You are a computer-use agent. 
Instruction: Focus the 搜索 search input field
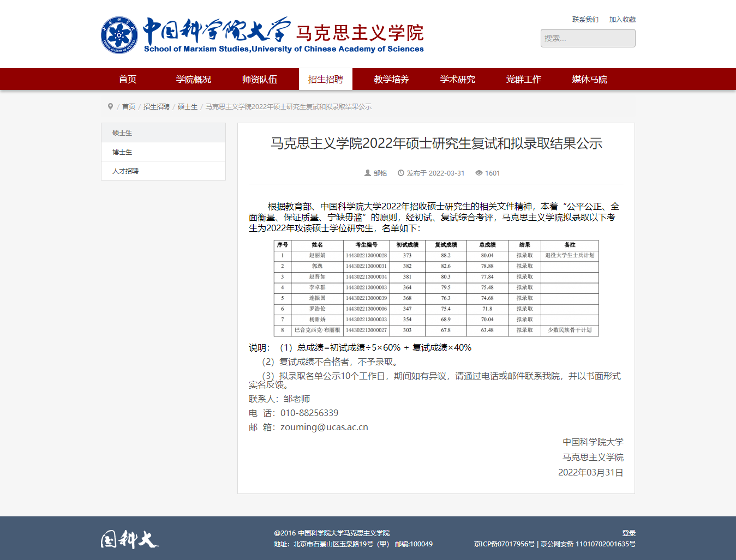pyautogui.click(x=588, y=38)
